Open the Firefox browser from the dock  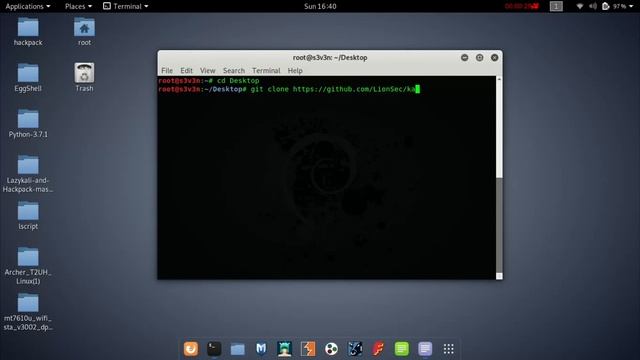[x=191, y=349]
